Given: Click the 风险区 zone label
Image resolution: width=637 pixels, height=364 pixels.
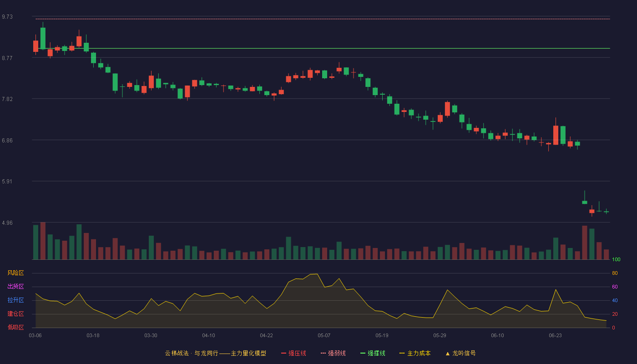Looking at the screenshot, I should pos(15,273).
